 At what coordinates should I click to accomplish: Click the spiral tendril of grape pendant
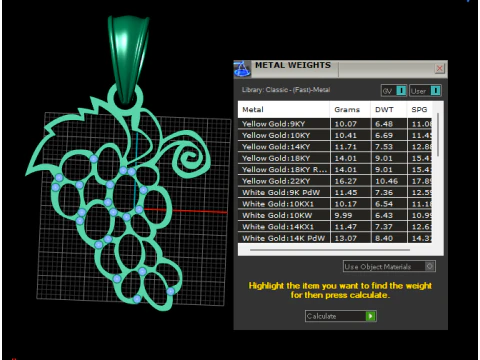pos(190,157)
